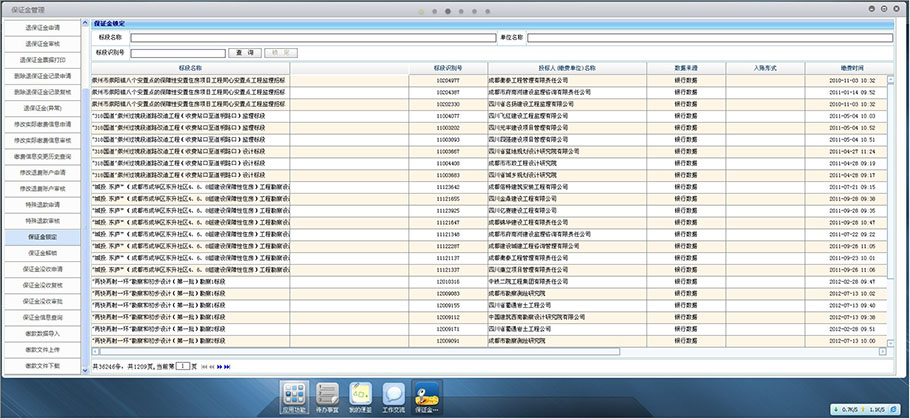Select row dated 2011-01-14 09:52

click(489, 92)
